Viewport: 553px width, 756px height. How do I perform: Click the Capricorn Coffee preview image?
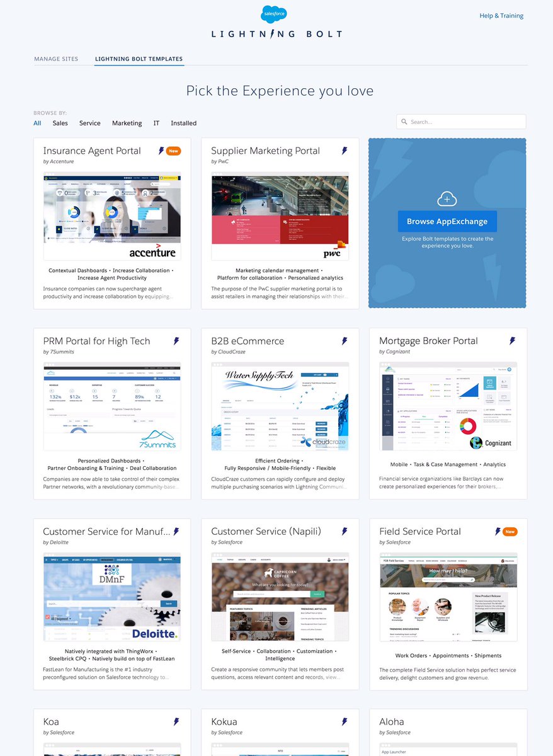pyautogui.click(x=280, y=597)
